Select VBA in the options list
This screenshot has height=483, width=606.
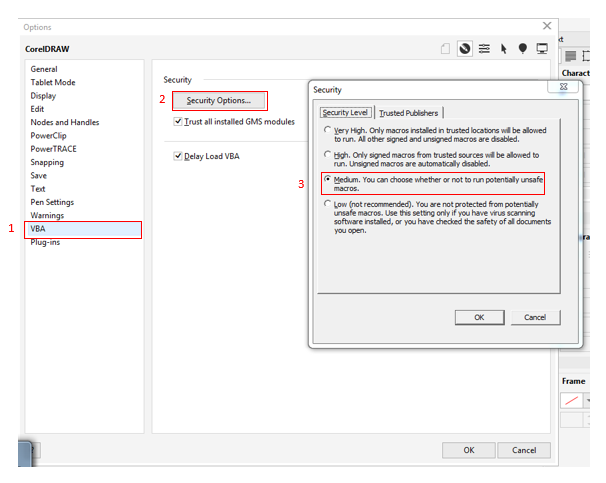point(83,229)
